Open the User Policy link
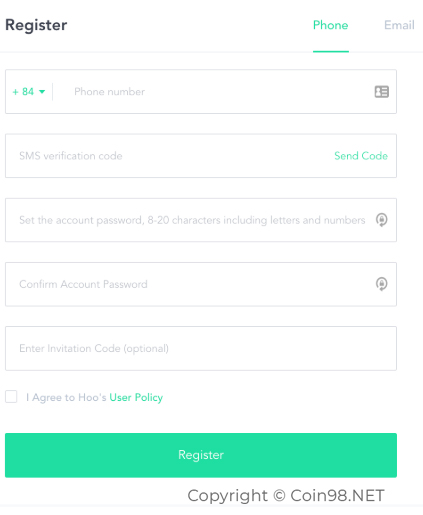The image size is (423, 515). (136, 397)
